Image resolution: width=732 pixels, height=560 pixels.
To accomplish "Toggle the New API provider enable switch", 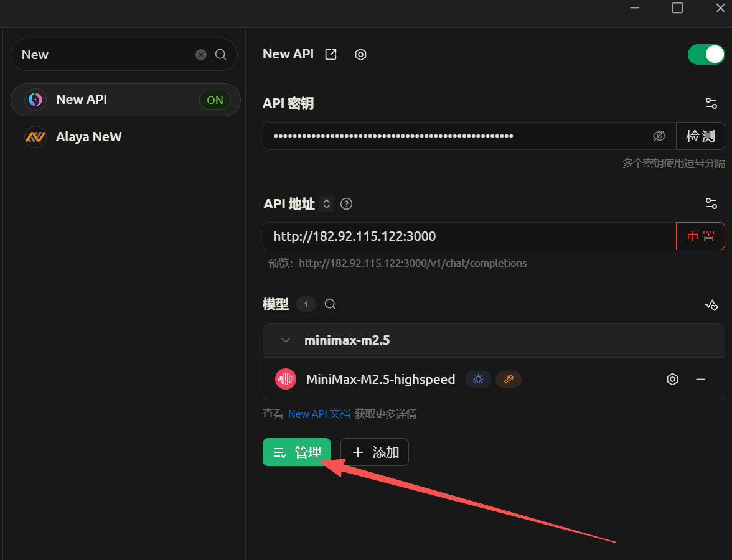I will point(706,54).
